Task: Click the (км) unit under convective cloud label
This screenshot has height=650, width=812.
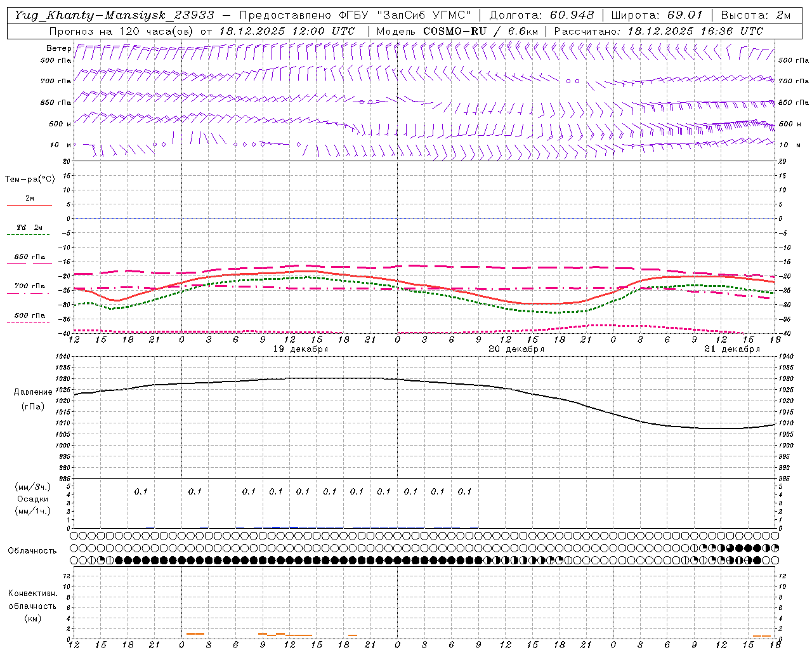Action: point(32,618)
